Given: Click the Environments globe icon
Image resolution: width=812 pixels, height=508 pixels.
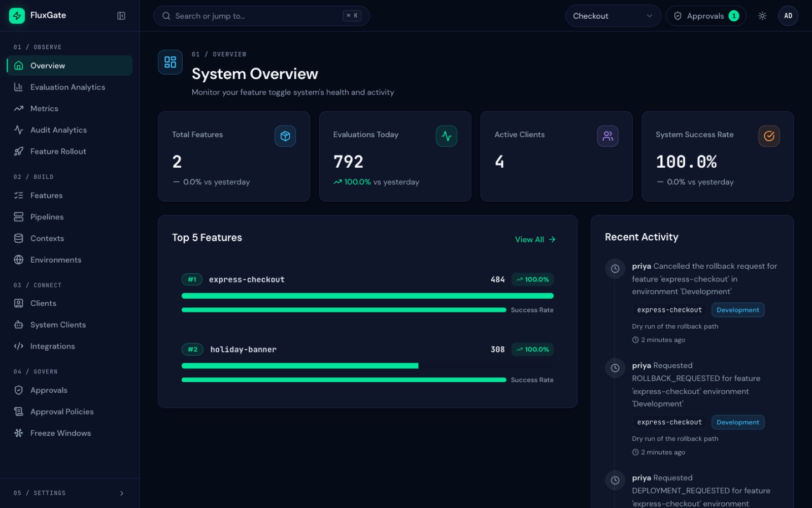Looking at the screenshot, I should click(19, 260).
